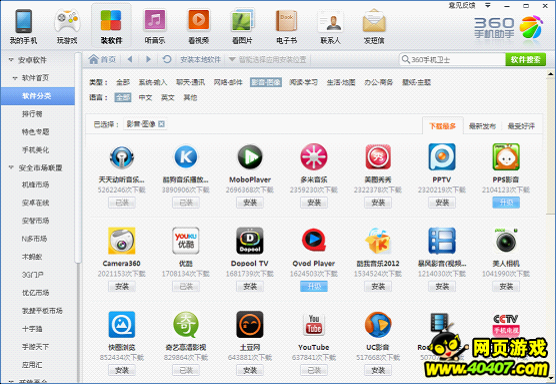Open 安卓在线 in the sidebar
This screenshot has width=556, height=384.
tap(35, 202)
